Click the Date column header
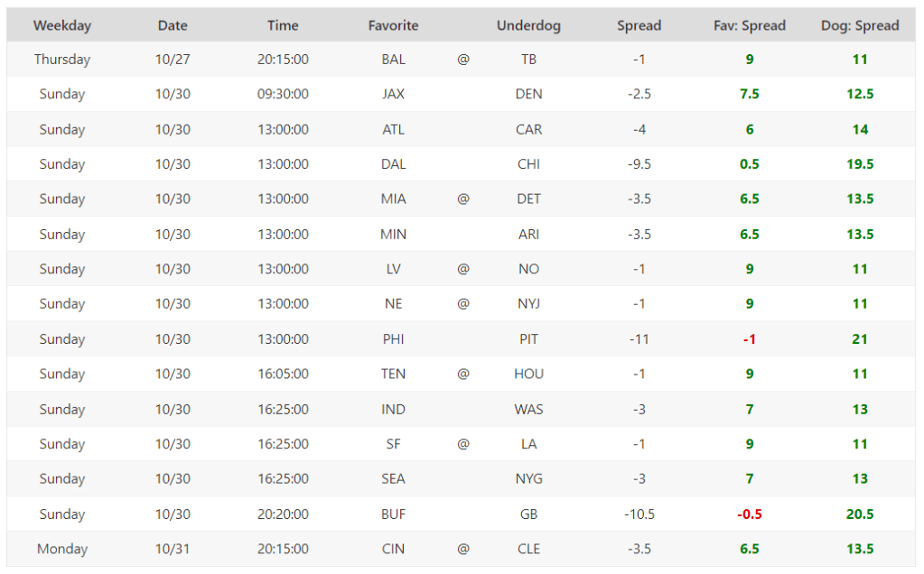Viewport: 924px width, 574px height. click(173, 25)
